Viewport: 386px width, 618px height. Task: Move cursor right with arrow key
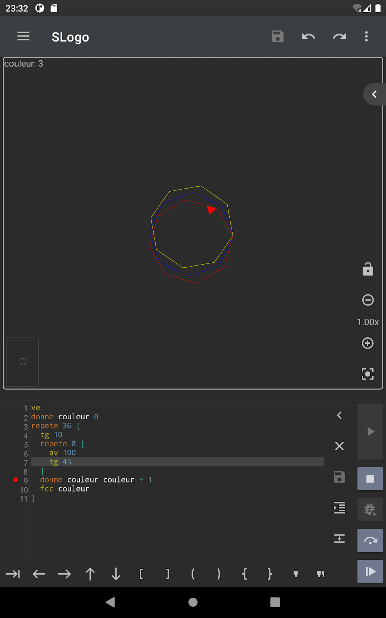pyautogui.click(x=64, y=574)
